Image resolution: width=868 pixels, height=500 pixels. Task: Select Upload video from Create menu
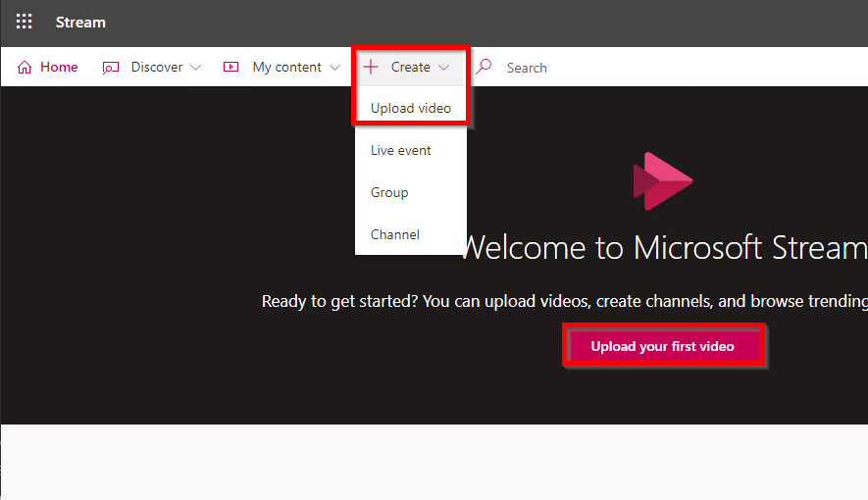411,108
